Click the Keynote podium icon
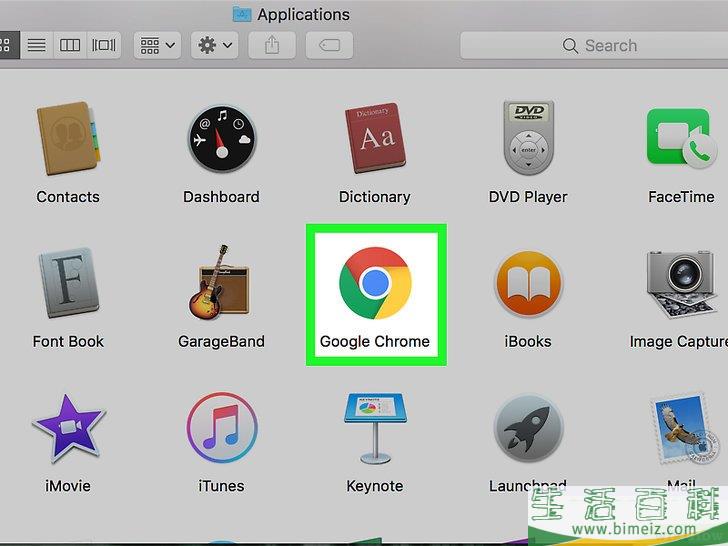The image size is (728, 546). pyautogui.click(x=375, y=428)
